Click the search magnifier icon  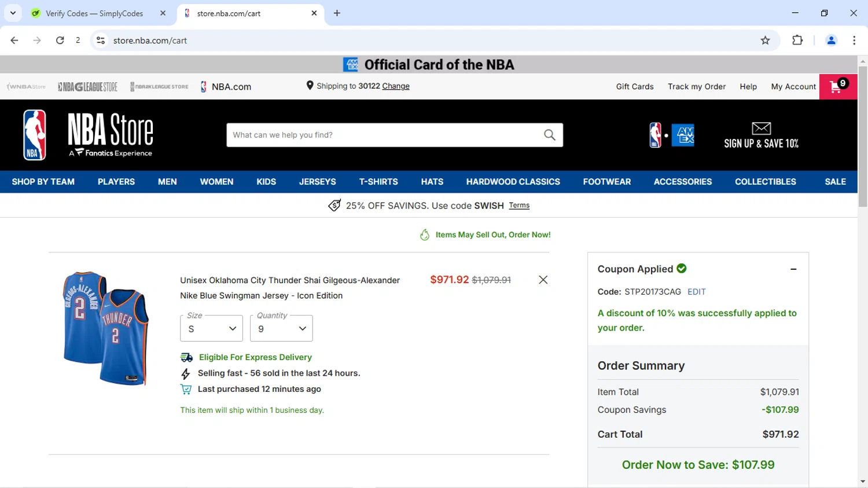tap(549, 135)
